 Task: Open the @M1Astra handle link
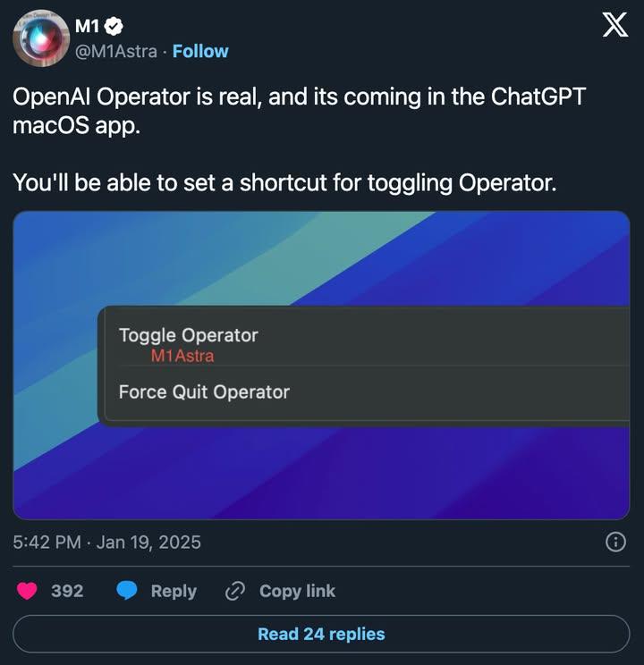[116, 51]
